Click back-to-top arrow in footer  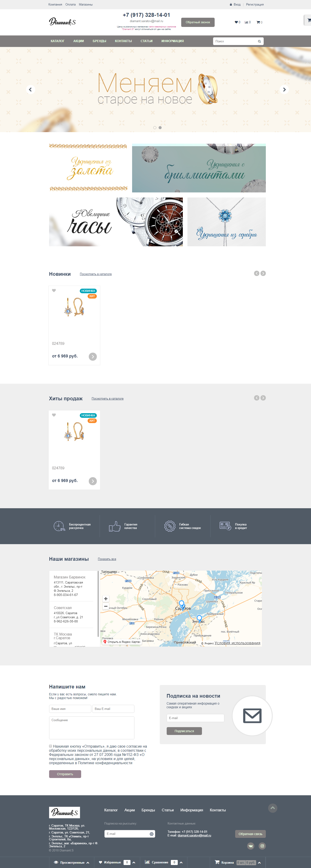tap(272, 808)
